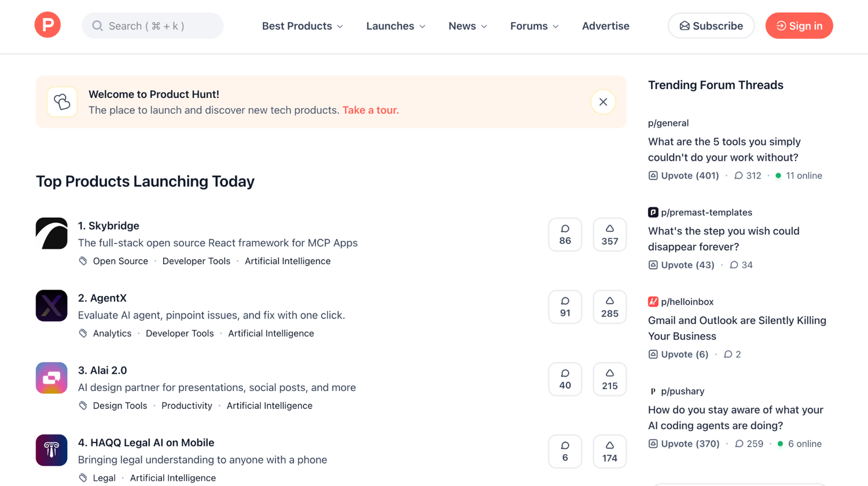View 2 comments on helloinbox thread
Viewport: 868px width, 486px height.
(x=732, y=355)
